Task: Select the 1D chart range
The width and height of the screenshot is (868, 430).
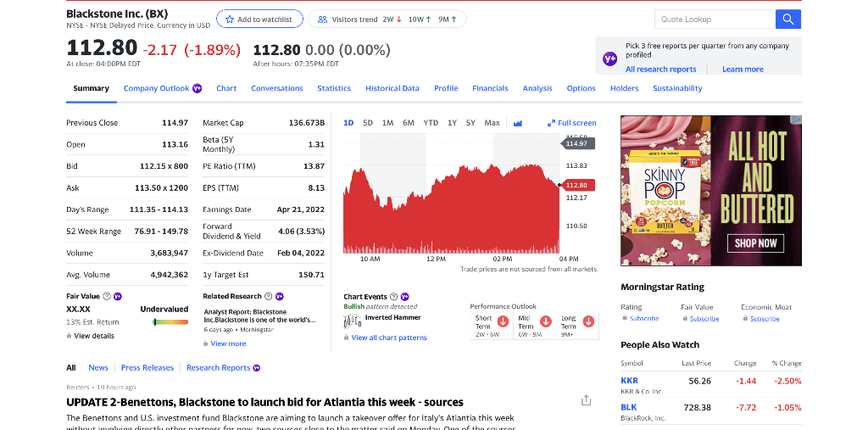Action: point(348,123)
